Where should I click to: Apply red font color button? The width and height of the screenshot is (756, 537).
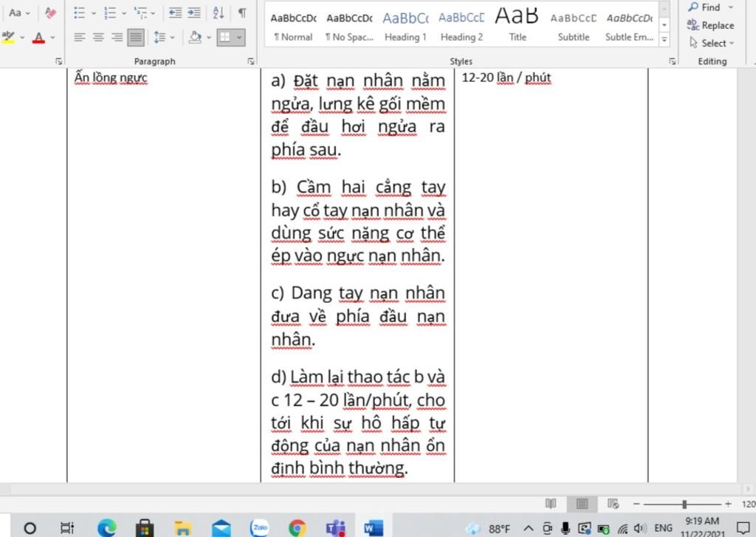(x=38, y=38)
